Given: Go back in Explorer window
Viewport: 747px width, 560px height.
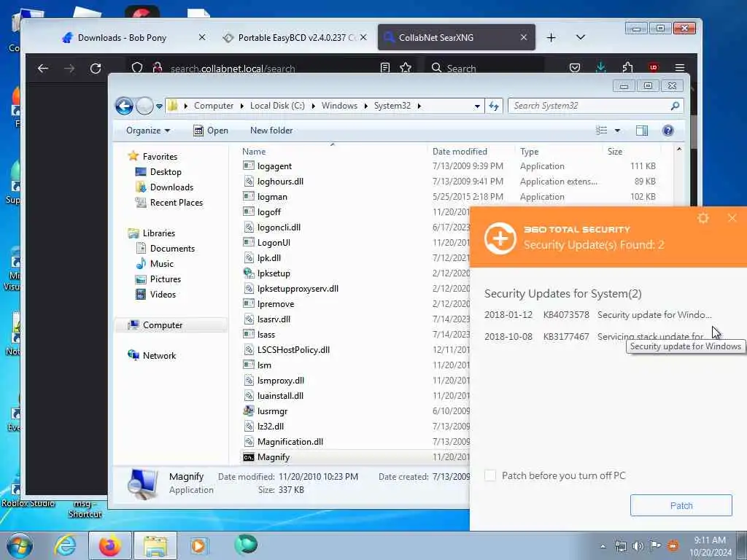Looking at the screenshot, I should pos(124,106).
